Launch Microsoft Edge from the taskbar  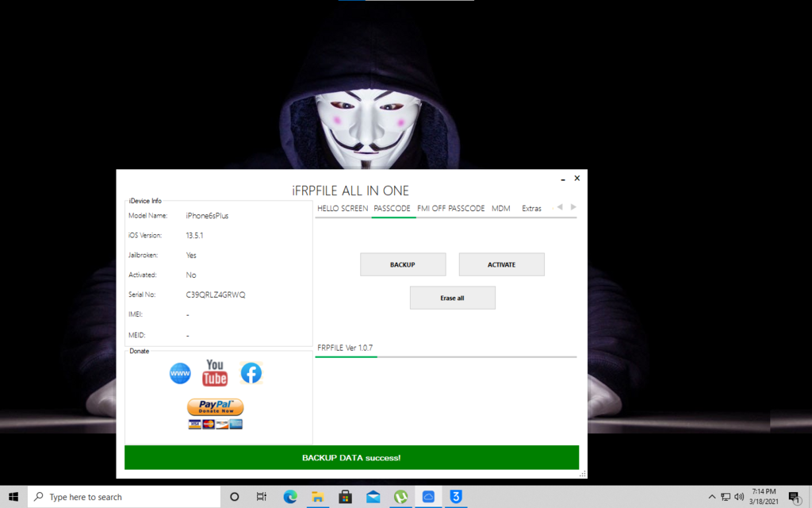tap(290, 497)
